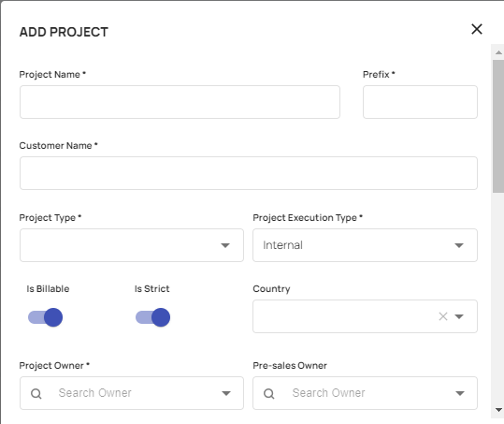The height and width of the screenshot is (424, 504).
Task: Toggle the Is Billable switch
Action: (45, 317)
